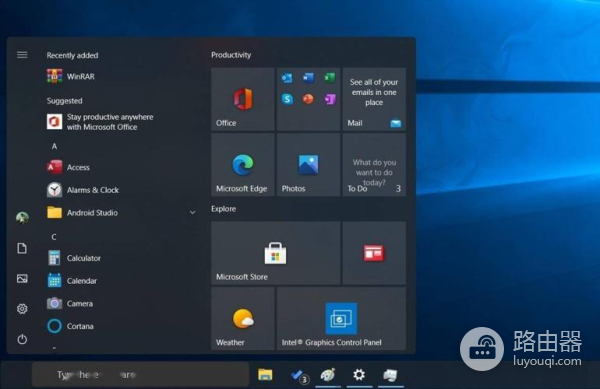Open PowerPoint in the Office apps tile

(308, 99)
